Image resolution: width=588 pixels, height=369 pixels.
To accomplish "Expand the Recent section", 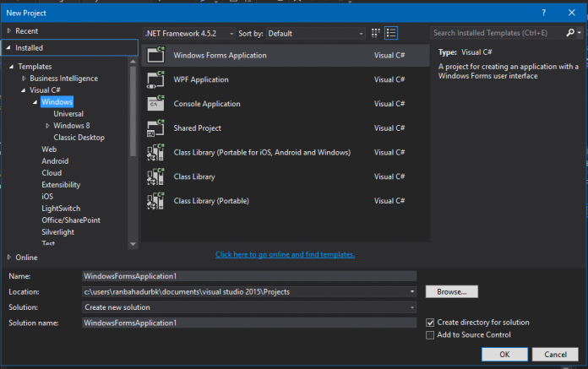I will click(x=9, y=30).
